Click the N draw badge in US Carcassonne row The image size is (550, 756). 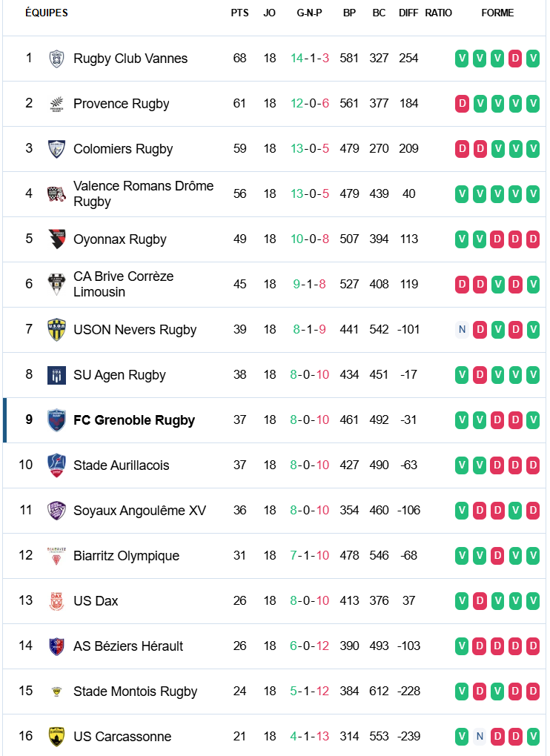(x=480, y=737)
